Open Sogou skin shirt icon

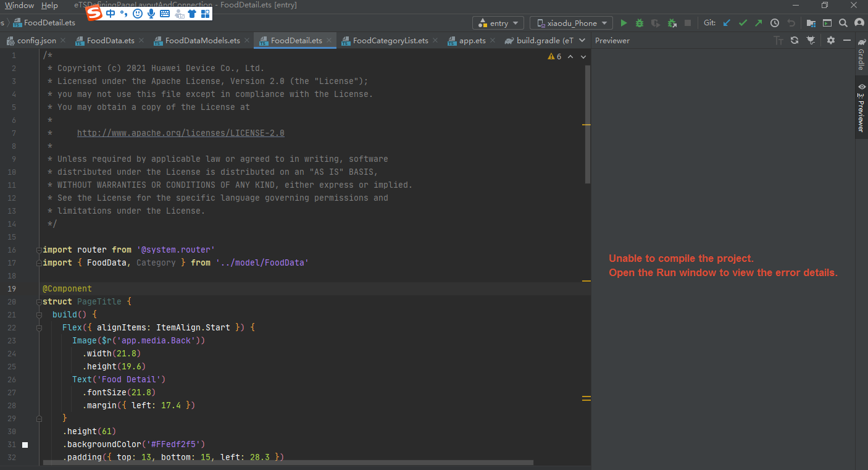pos(192,14)
